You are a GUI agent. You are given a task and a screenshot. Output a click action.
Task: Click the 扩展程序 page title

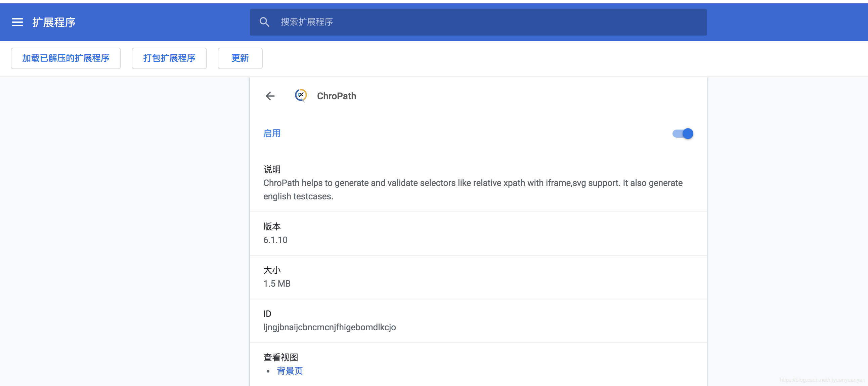coord(54,22)
